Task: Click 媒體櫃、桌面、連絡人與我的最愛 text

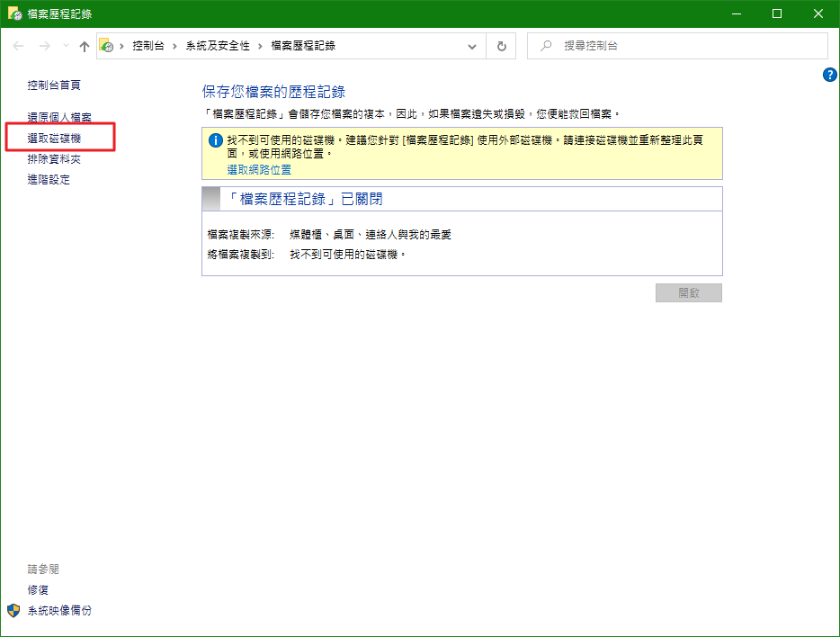Action: (x=371, y=235)
